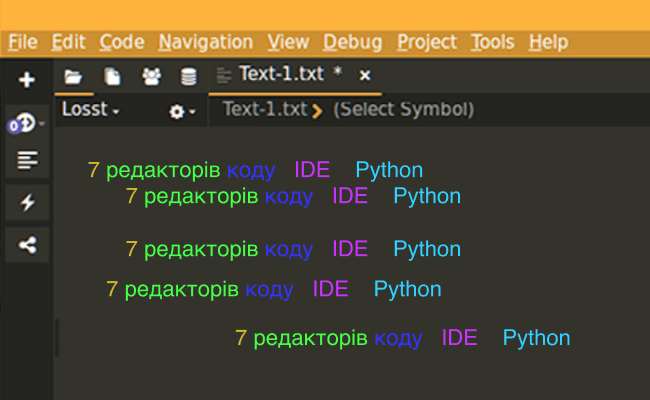This screenshot has width=650, height=400.
Task: Open the folder icon in the toolbar
Action: [x=73, y=76]
